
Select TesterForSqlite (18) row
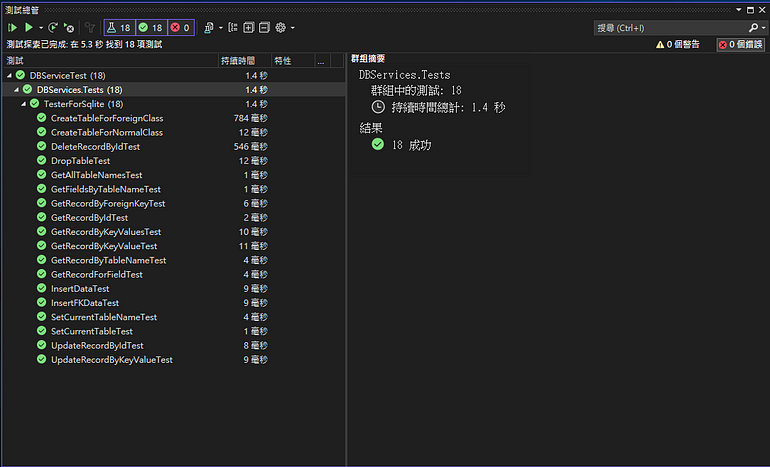(174, 104)
